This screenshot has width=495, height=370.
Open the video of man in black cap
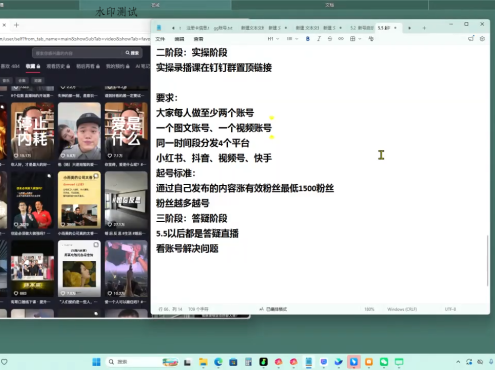click(79, 131)
